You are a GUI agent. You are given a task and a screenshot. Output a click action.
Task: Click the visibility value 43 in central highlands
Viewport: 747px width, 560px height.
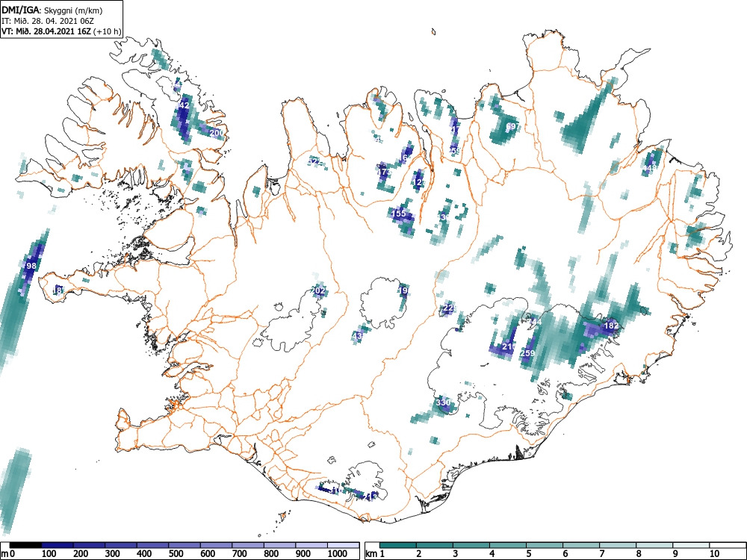coord(357,336)
